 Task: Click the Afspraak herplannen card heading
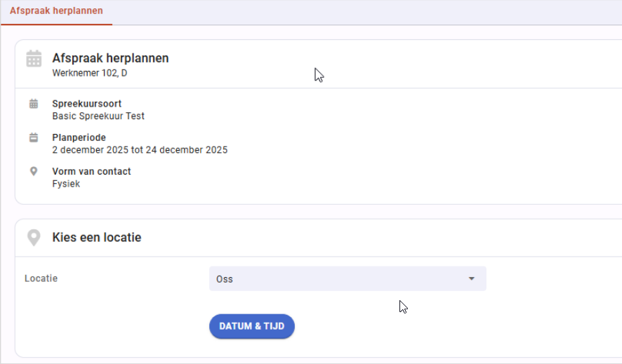click(110, 58)
